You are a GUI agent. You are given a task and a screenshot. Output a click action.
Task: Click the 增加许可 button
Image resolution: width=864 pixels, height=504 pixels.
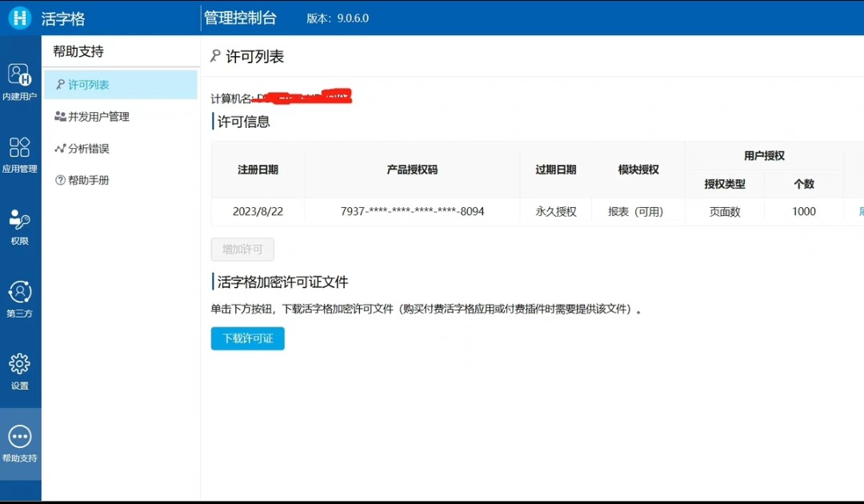click(x=242, y=250)
